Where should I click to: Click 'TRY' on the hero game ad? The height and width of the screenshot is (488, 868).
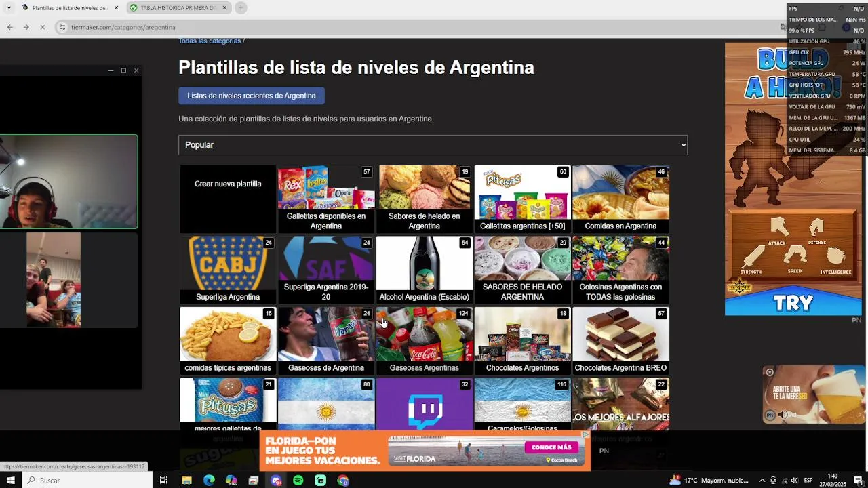793,303
